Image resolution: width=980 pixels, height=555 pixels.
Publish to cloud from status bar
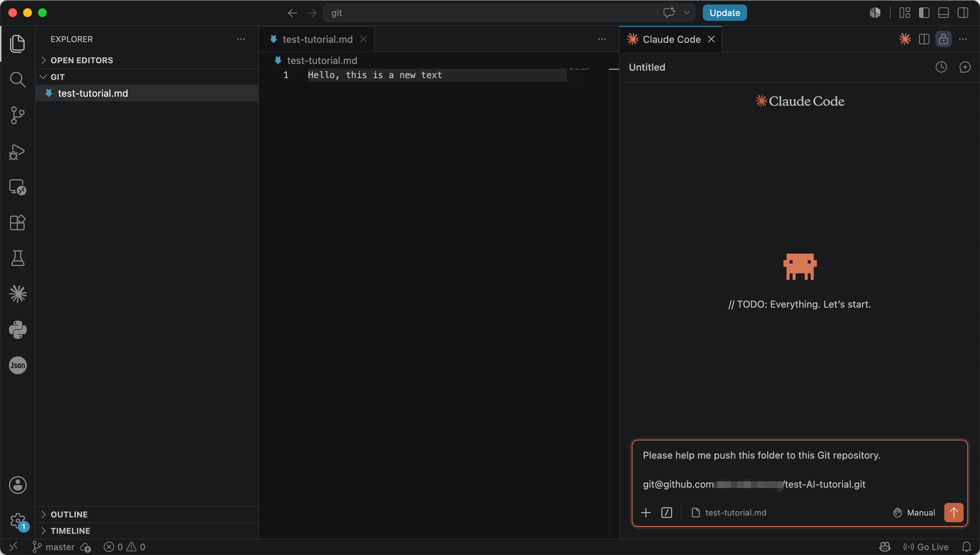(86, 547)
